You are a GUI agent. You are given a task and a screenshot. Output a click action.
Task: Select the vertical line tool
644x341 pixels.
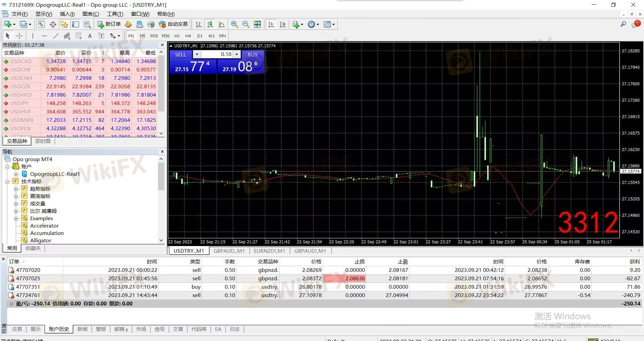point(33,36)
